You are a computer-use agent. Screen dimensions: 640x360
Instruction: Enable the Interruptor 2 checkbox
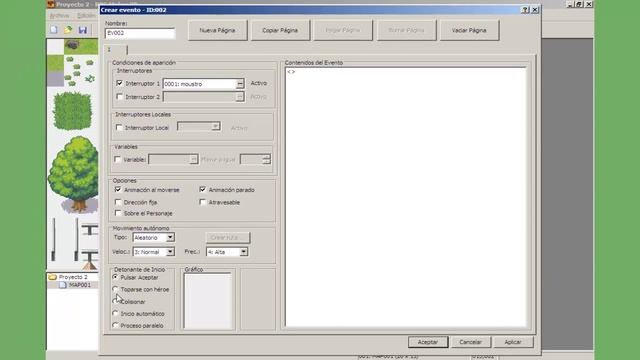tap(119, 97)
